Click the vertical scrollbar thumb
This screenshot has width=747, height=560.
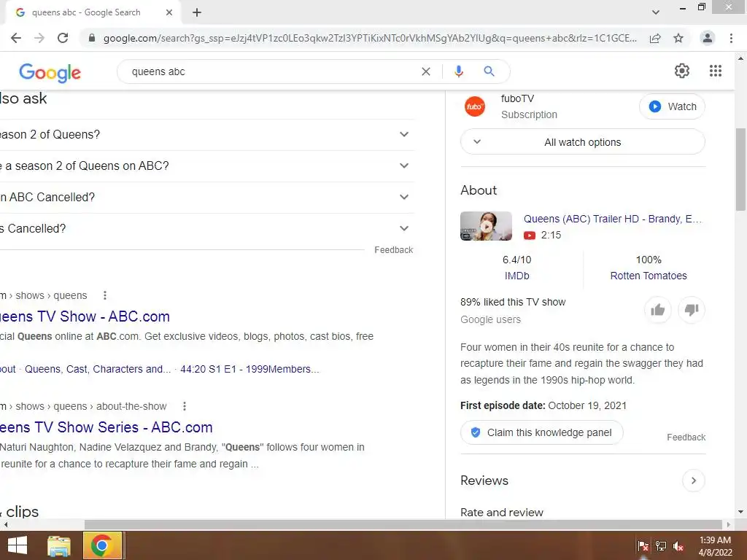coord(740,169)
